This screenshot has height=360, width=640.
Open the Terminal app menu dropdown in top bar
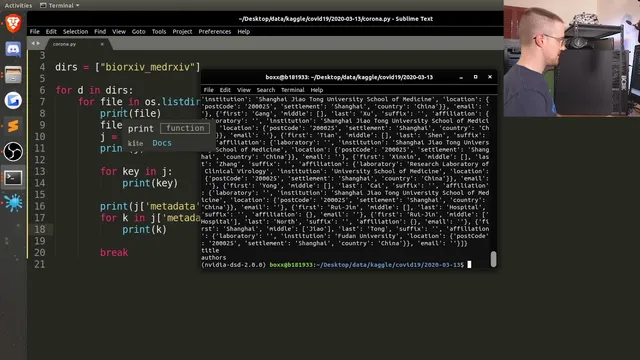click(60, 5)
